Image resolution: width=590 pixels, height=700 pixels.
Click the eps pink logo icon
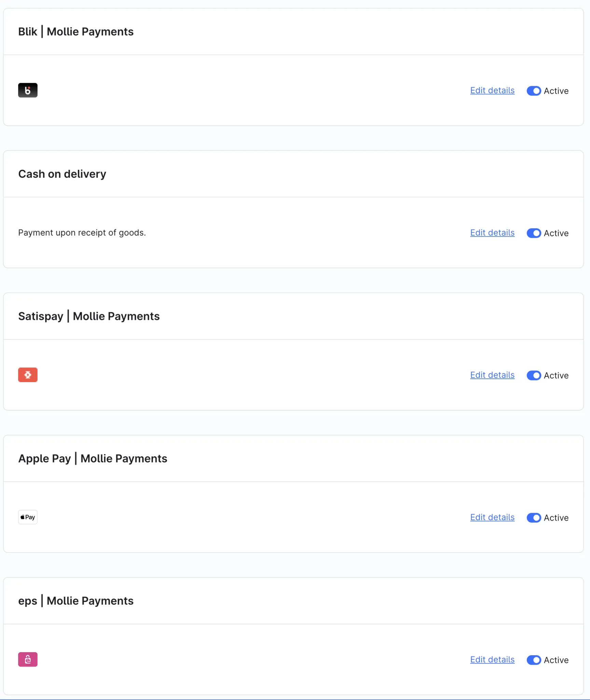[x=28, y=659]
